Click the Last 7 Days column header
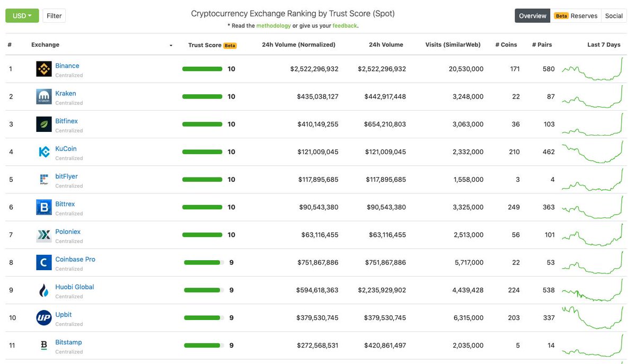 (604, 45)
